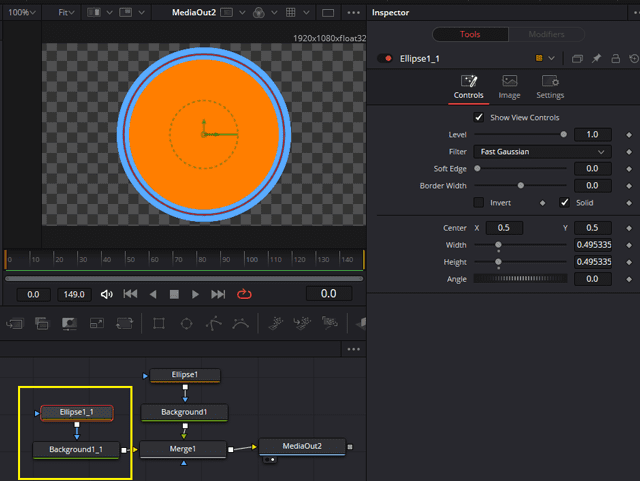Image resolution: width=640 pixels, height=481 pixels.
Task: Click the Width value field 0.495335
Action: pos(593,245)
